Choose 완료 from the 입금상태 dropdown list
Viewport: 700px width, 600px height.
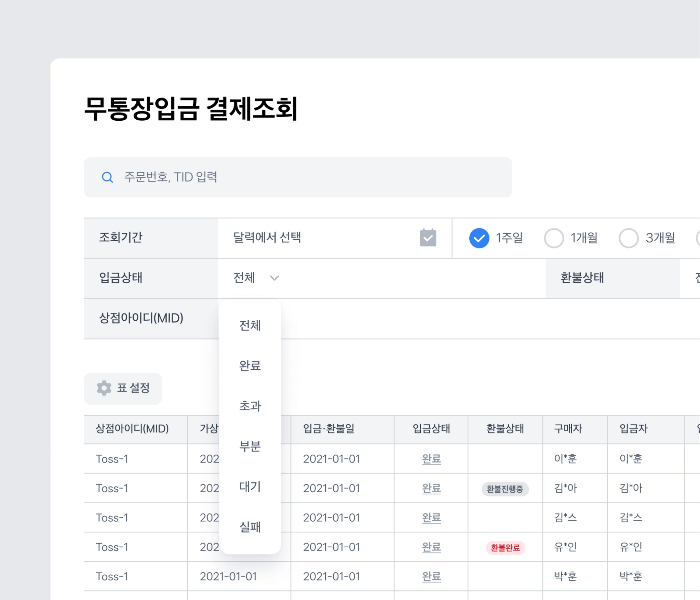tap(250, 366)
